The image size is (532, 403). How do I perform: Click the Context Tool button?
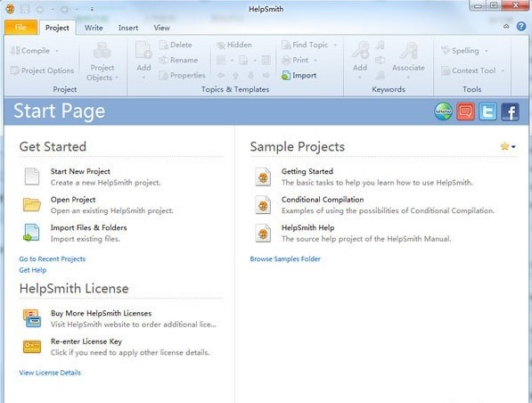pyautogui.click(x=468, y=70)
